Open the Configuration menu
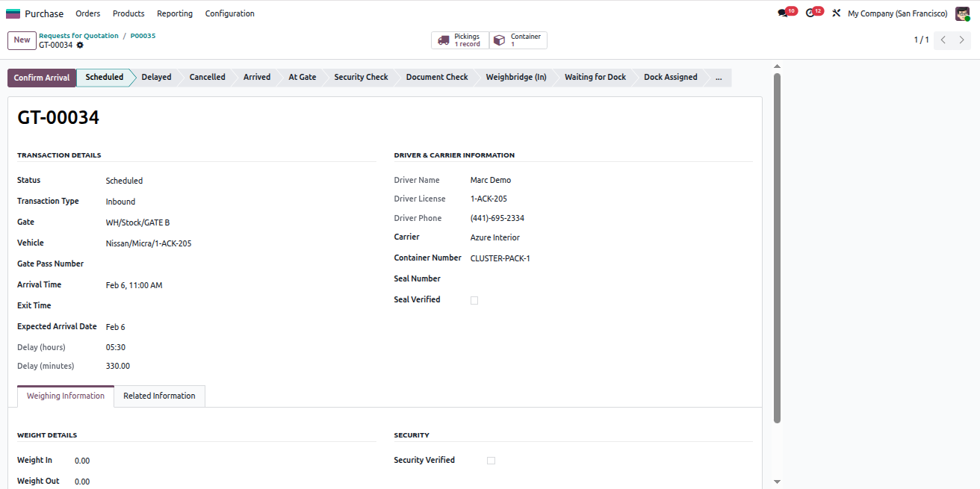This screenshot has width=980, height=489. pyautogui.click(x=230, y=13)
